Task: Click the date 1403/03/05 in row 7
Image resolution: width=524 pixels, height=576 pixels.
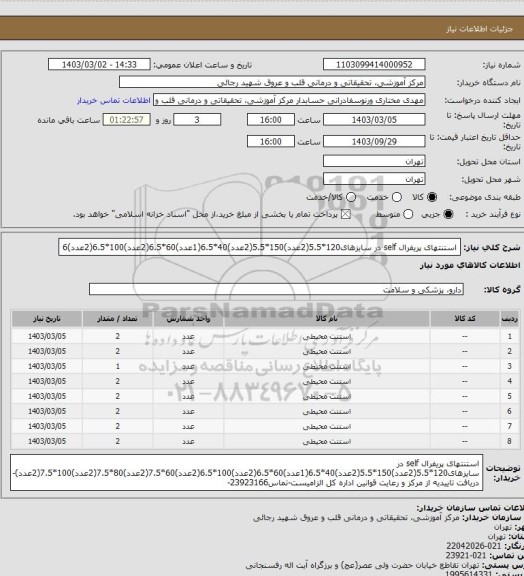Action: 47,426
